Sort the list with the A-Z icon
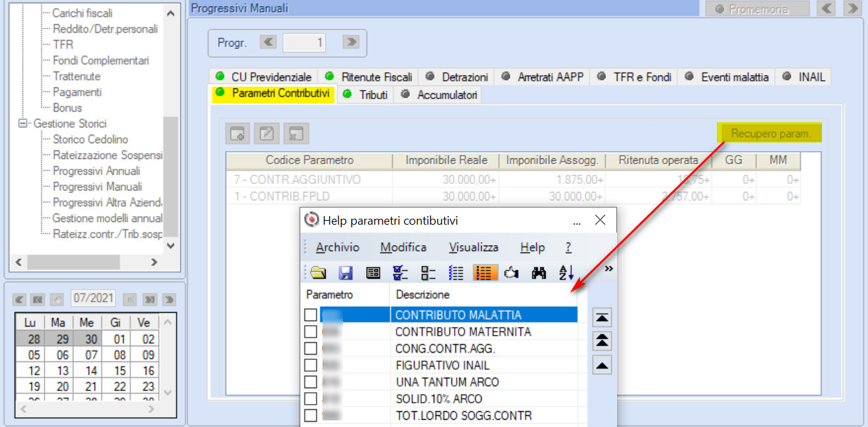Viewport: 868px width, 427px height. [x=566, y=273]
